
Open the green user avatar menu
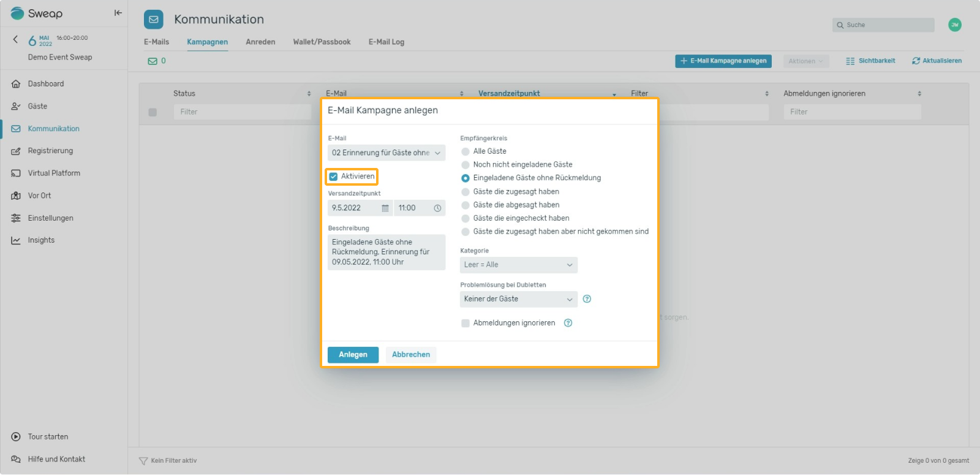tap(954, 25)
